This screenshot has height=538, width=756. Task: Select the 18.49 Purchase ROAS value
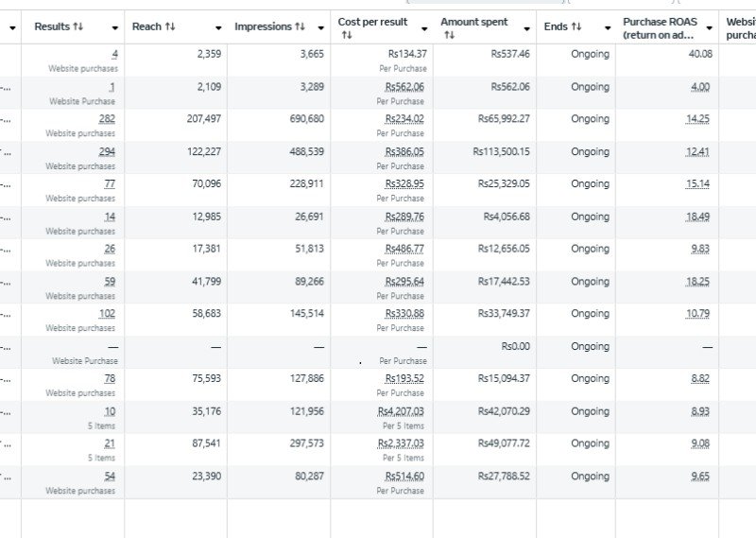click(698, 217)
